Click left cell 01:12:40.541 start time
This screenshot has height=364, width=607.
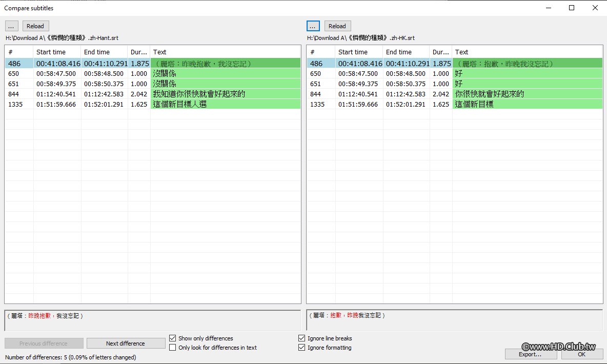pos(56,94)
